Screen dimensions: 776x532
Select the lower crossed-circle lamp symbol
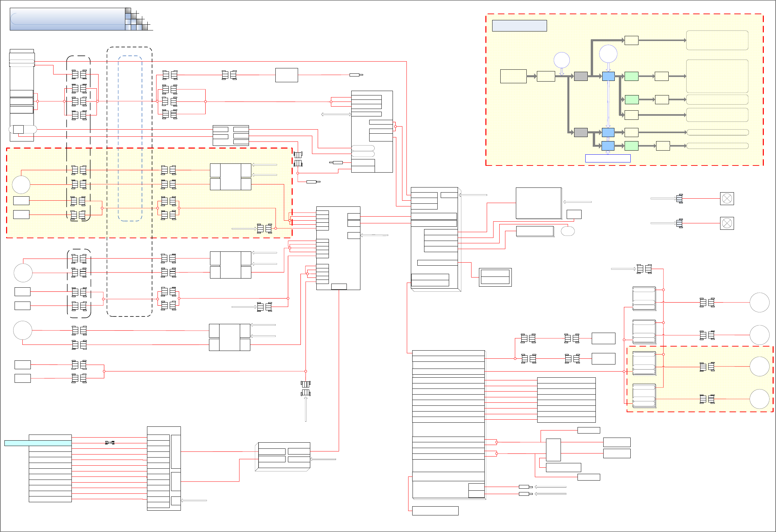click(727, 223)
